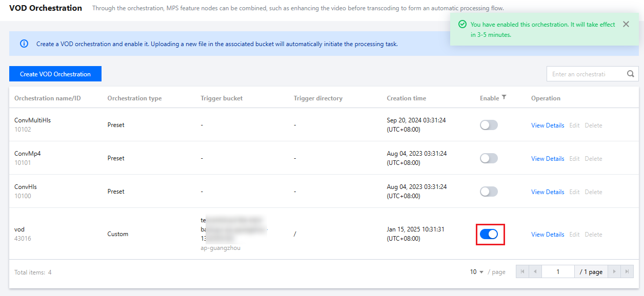Go to previous page arrow

535,272
